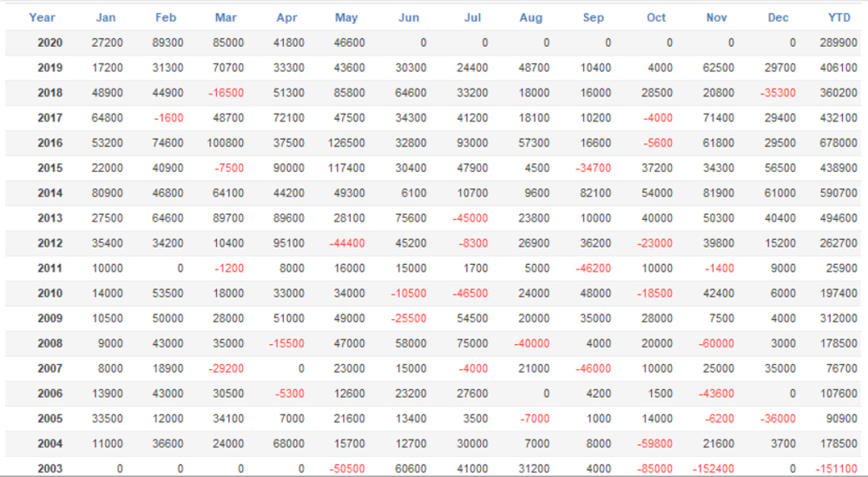Select the 2010 row label
868x477 pixels.
(x=49, y=293)
